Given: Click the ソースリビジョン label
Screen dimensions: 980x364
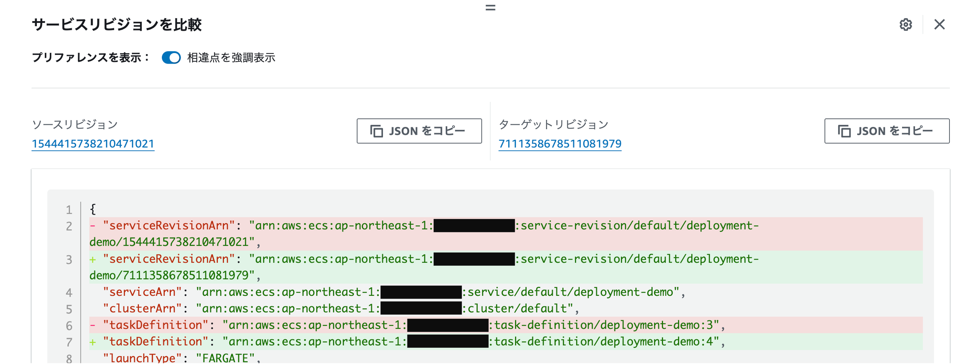Looking at the screenshot, I should coord(75,125).
